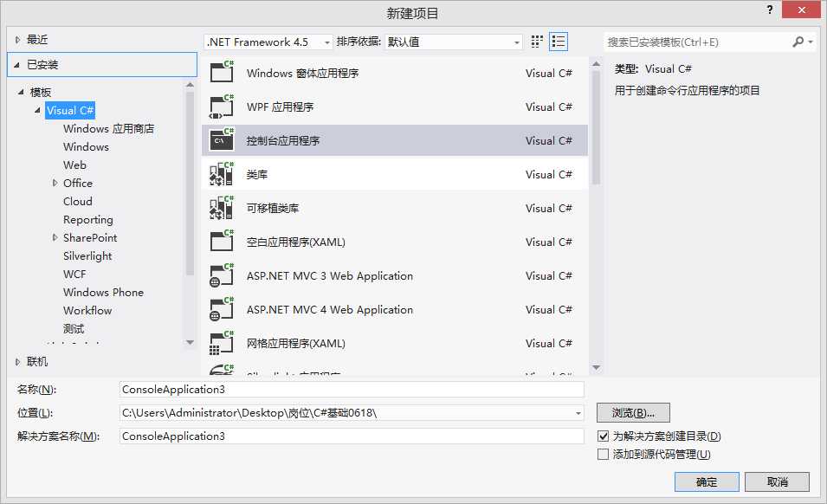
Task: Click the 确定 button
Action: pyautogui.click(x=707, y=481)
